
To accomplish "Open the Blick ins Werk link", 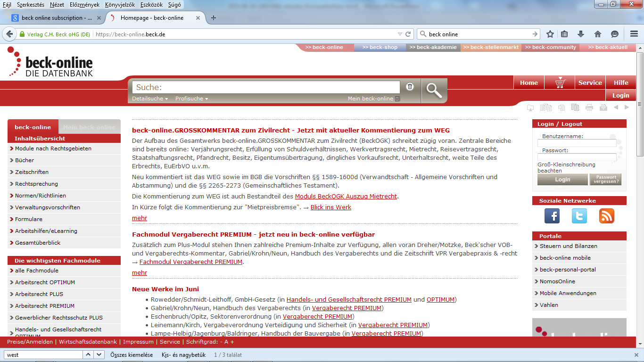I will pos(331,207).
